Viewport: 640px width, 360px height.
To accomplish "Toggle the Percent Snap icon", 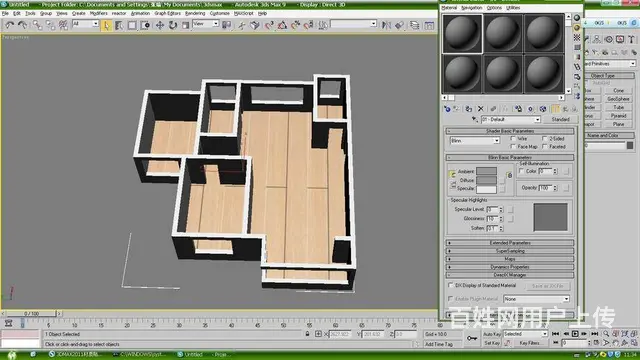I will [x=296, y=26].
